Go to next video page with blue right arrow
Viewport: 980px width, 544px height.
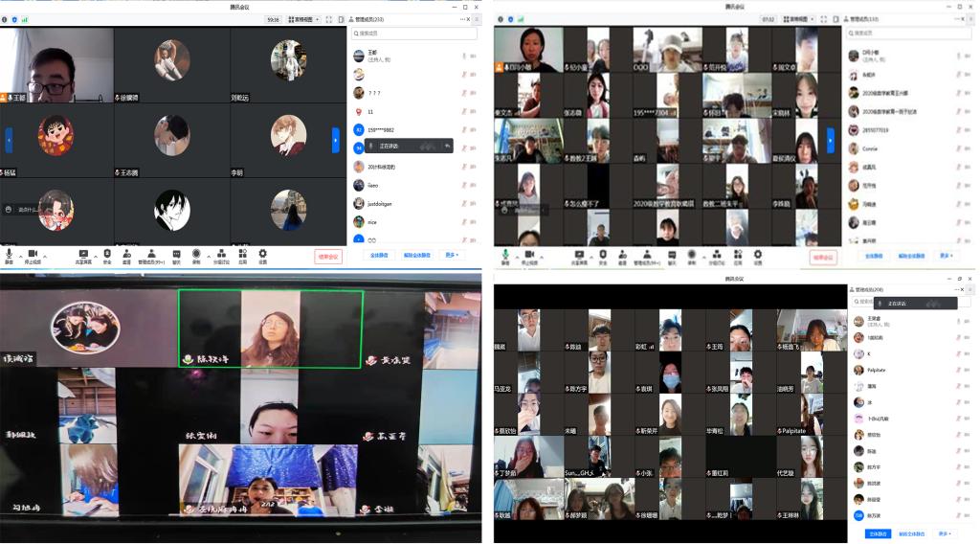tap(336, 140)
